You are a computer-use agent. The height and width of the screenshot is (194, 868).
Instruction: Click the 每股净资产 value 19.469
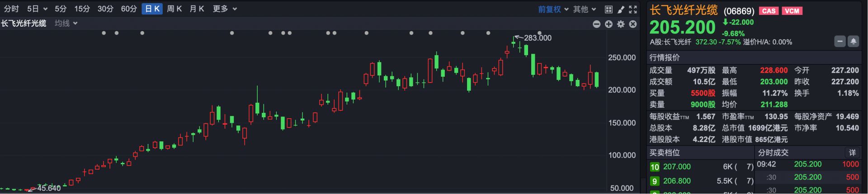point(847,116)
